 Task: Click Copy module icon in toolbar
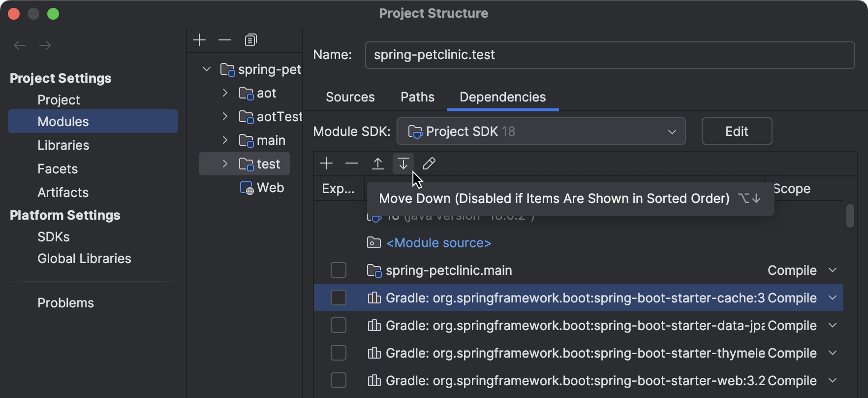[x=251, y=40]
